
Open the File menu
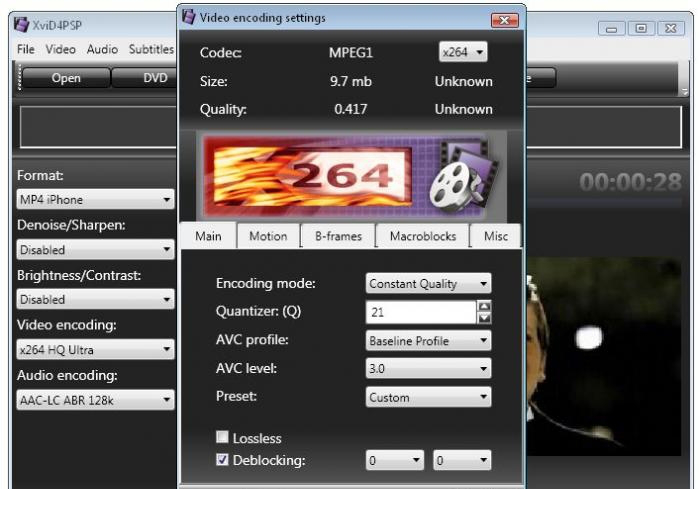pyautogui.click(x=25, y=49)
